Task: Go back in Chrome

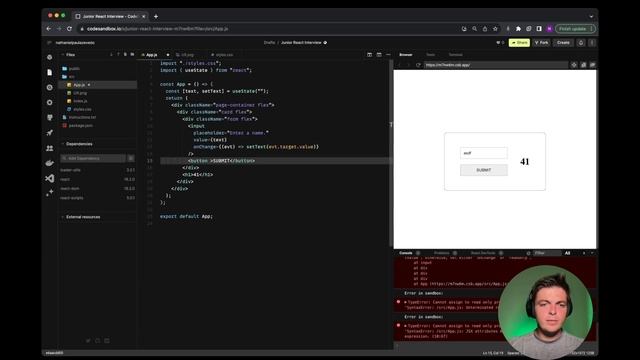Action: tap(49, 29)
